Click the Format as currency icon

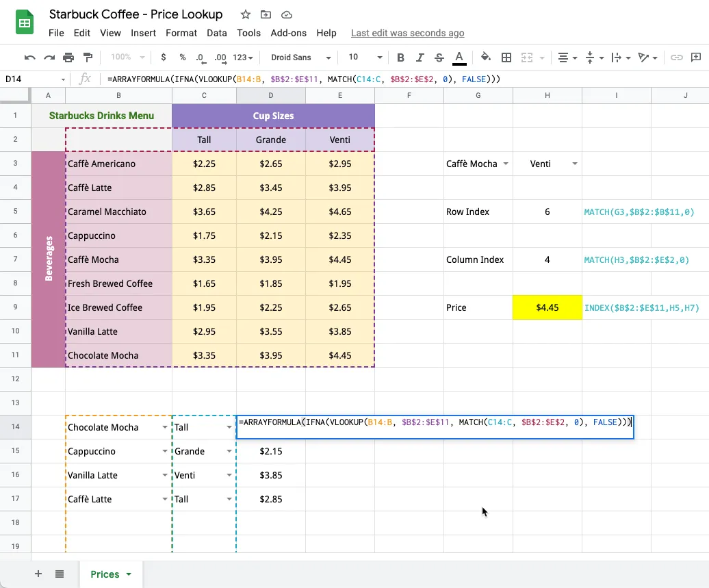[162, 57]
